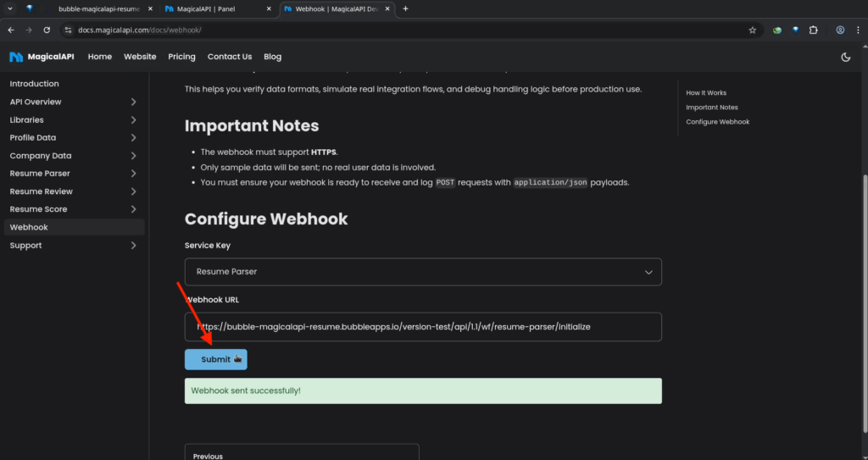The height and width of the screenshot is (460, 868).
Task: Jump to How It Works section
Action: (x=706, y=93)
